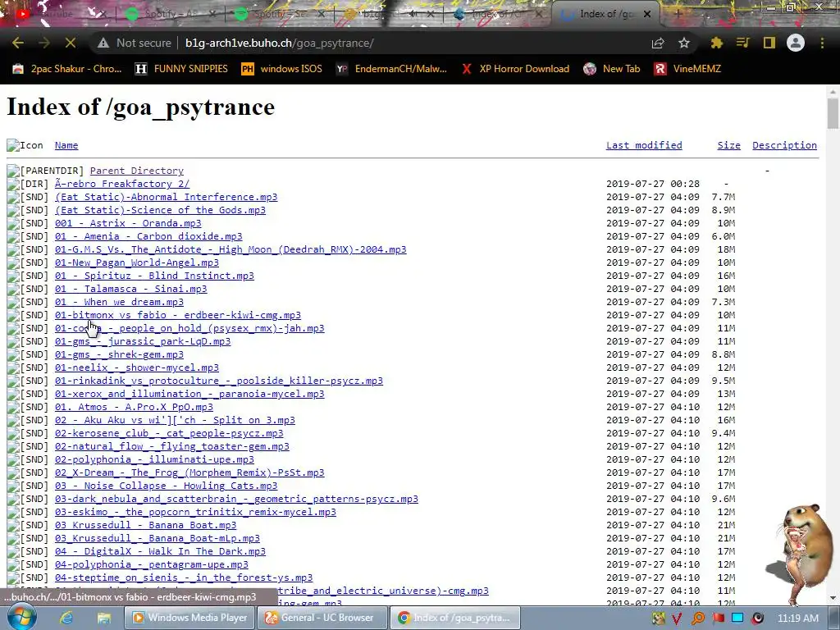
Task: Open 01 - Spirituz - Blind Instinct.mp3
Action: pos(154,276)
